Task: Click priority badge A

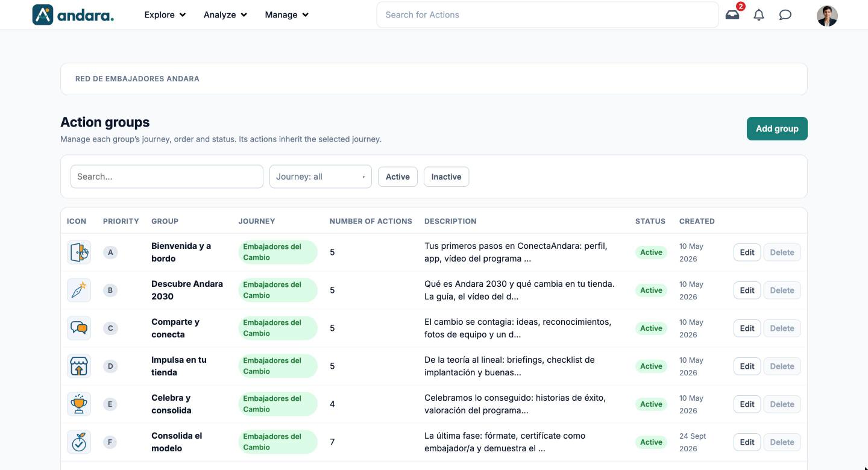Action: pyautogui.click(x=110, y=252)
